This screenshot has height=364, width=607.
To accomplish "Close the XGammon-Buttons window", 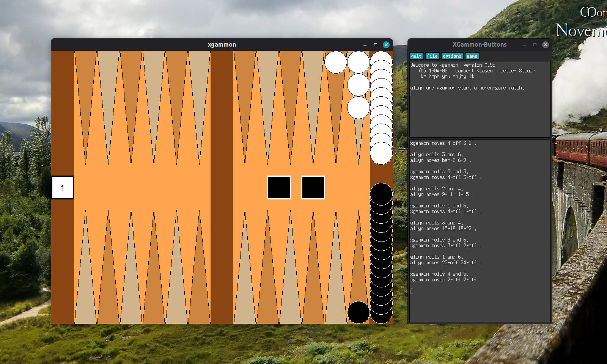I will pos(545,45).
